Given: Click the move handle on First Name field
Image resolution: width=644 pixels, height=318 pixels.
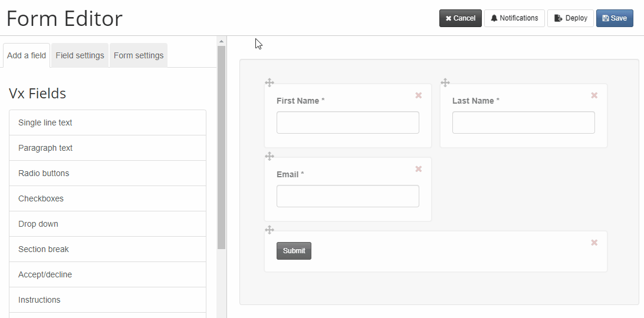Looking at the screenshot, I should (270, 83).
